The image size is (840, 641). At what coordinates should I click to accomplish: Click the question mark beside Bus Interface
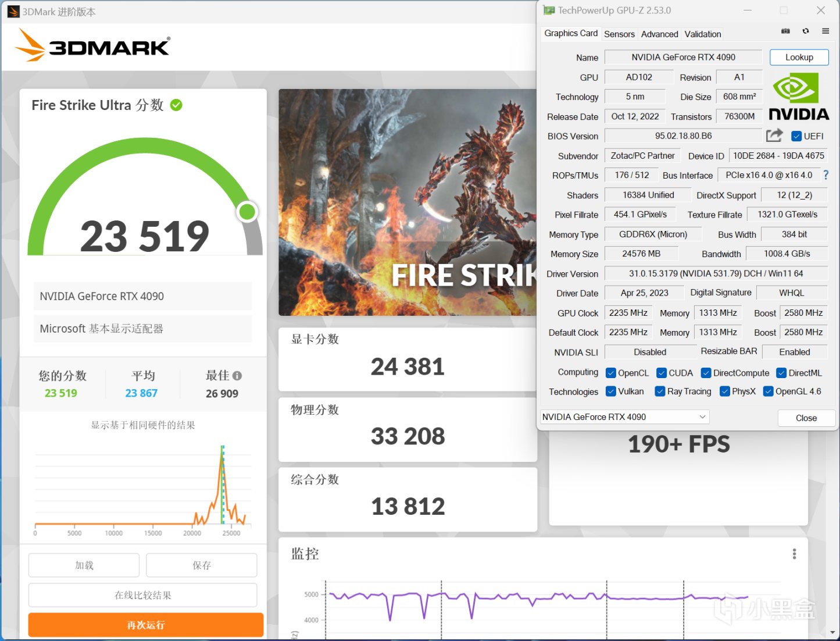(x=825, y=175)
